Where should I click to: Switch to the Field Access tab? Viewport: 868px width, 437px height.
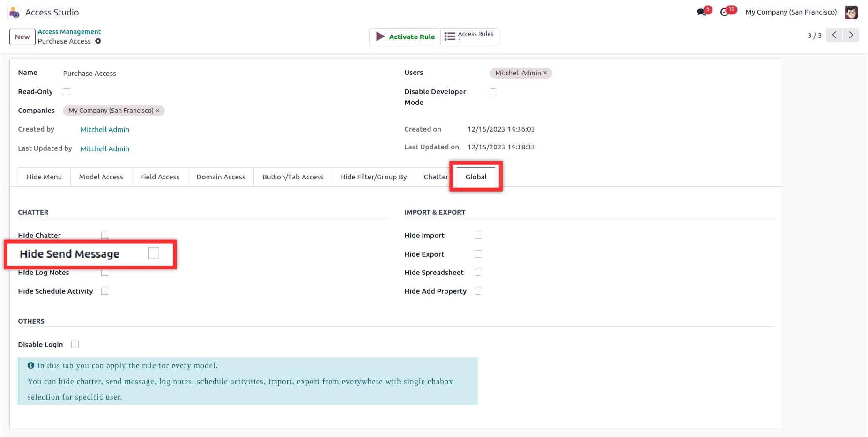click(x=160, y=177)
